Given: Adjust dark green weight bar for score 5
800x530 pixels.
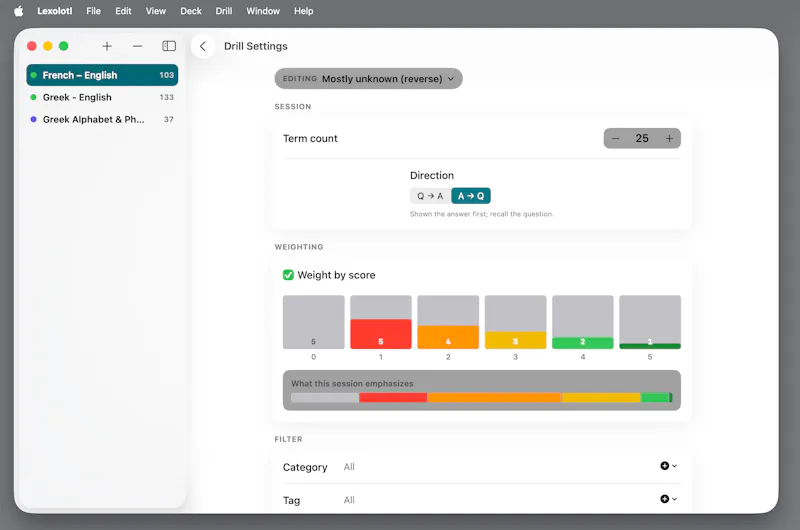Looking at the screenshot, I should click(x=650, y=322).
